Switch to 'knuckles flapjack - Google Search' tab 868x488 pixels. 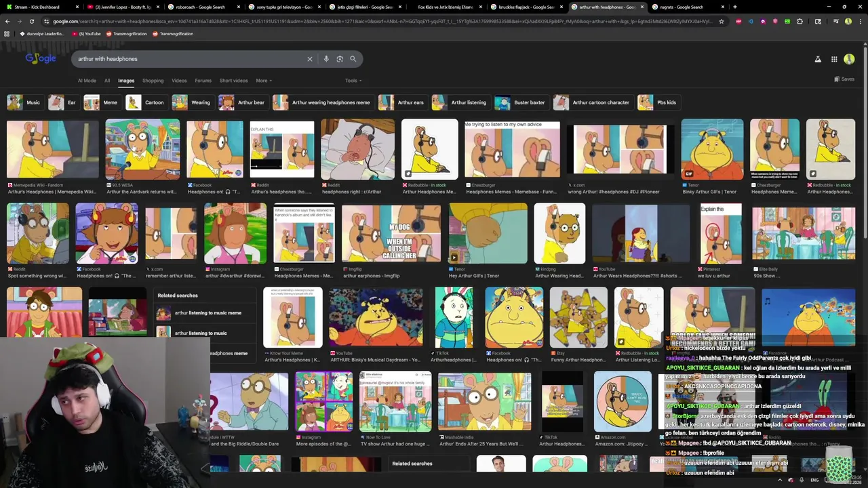(x=526, y=7)
